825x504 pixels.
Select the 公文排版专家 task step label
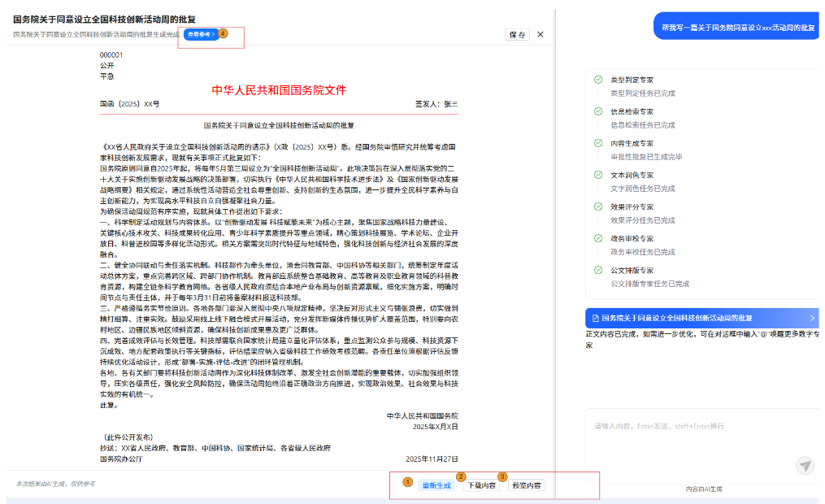[x=632, y=270]
